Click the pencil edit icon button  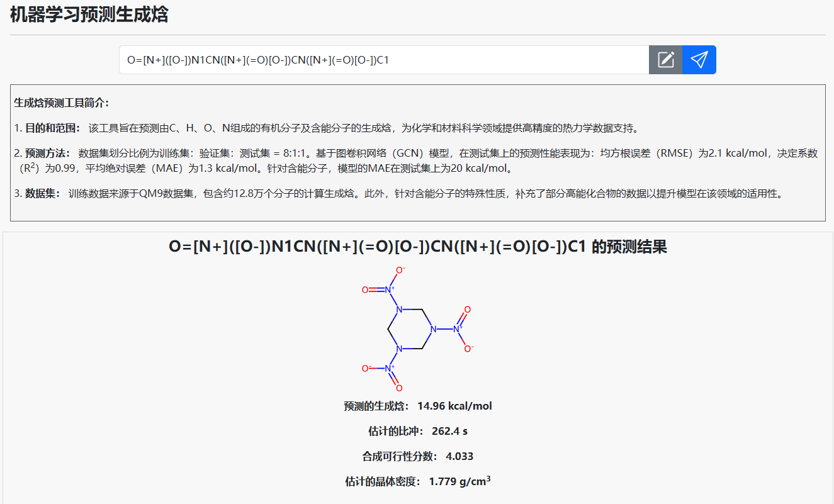tap(665, 60)
